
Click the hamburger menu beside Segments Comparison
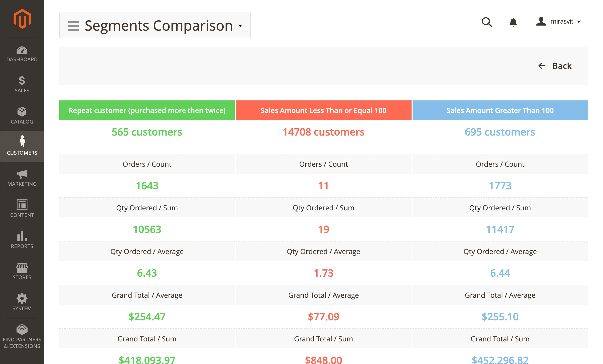[x=73, y=26]
